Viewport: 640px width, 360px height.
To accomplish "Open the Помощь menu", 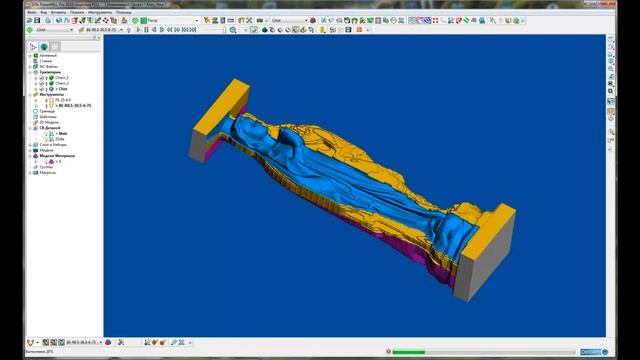I will tap(124, 13).
